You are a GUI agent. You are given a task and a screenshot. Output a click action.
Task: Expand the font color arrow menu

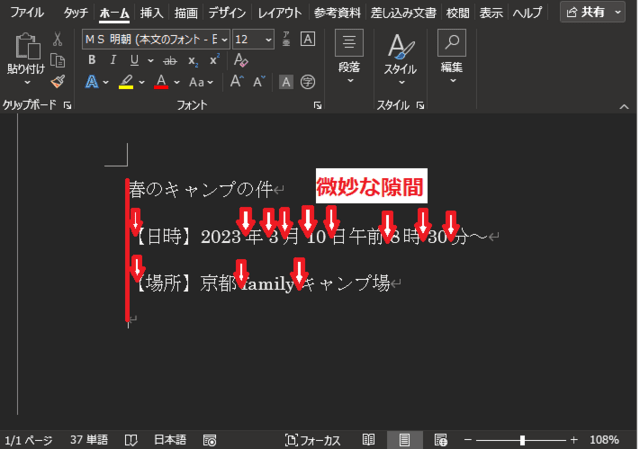pyautogui.click(x=176, y=82)
